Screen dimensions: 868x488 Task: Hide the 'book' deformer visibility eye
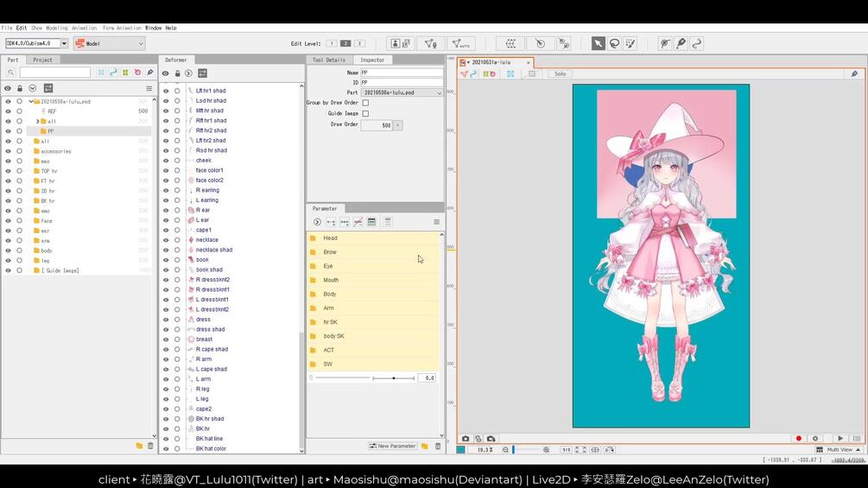click(166, 260)
